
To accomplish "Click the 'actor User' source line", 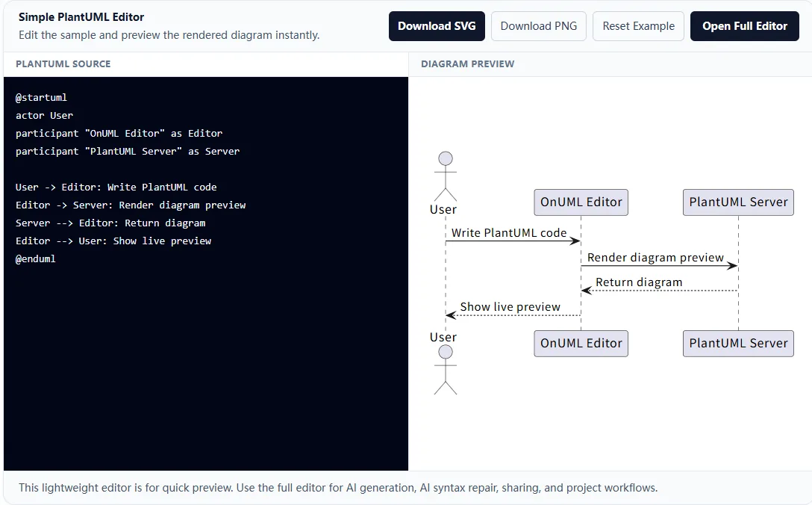I will (45, 115).
